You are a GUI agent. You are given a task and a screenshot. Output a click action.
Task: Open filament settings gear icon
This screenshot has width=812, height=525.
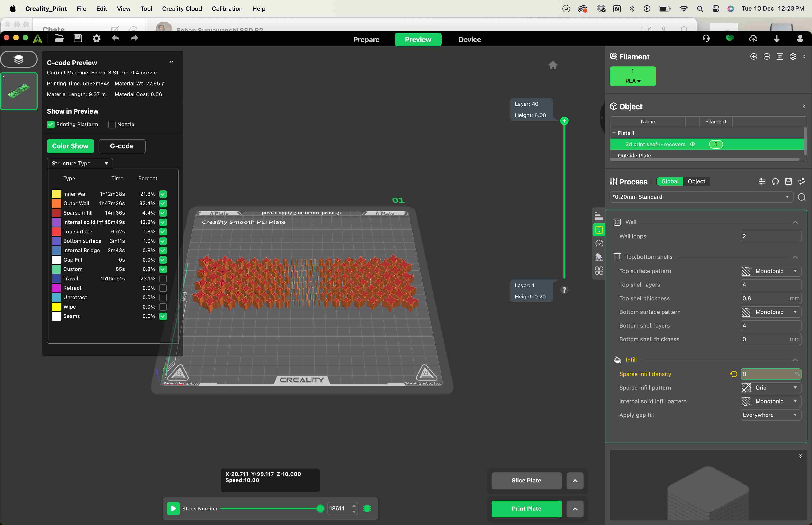tap(793, 57)
